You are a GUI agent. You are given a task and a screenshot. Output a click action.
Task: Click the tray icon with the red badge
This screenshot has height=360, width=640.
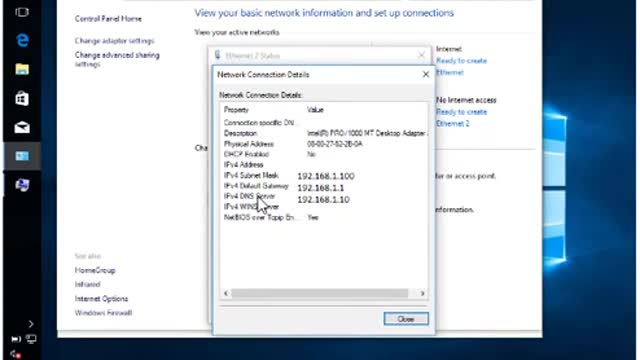tap(16, 354)
